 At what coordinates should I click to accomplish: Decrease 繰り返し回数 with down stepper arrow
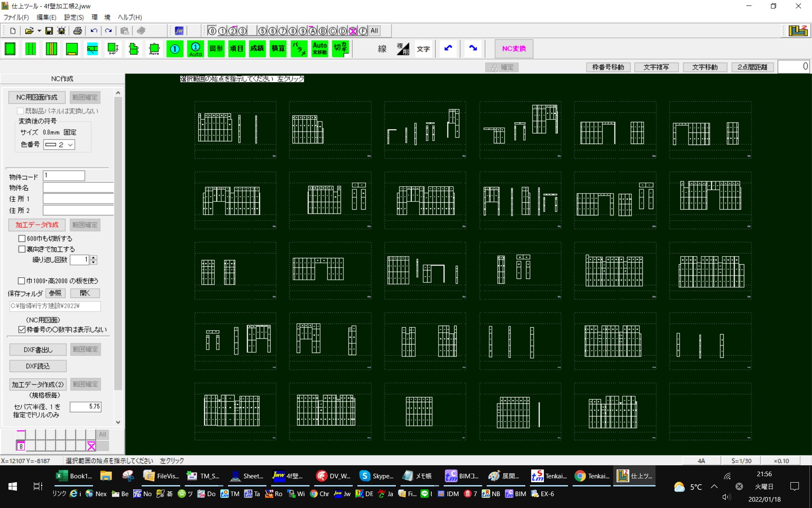[93, 262]
